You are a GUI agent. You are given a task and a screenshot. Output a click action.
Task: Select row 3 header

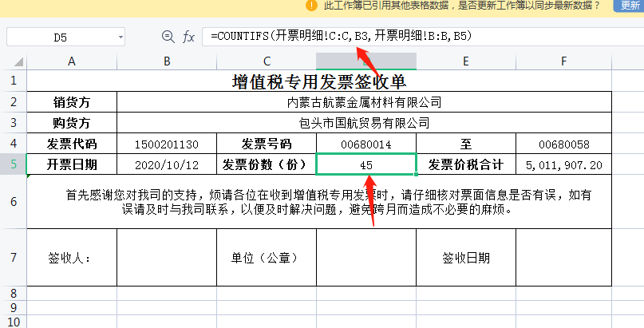tap(13, 122)
